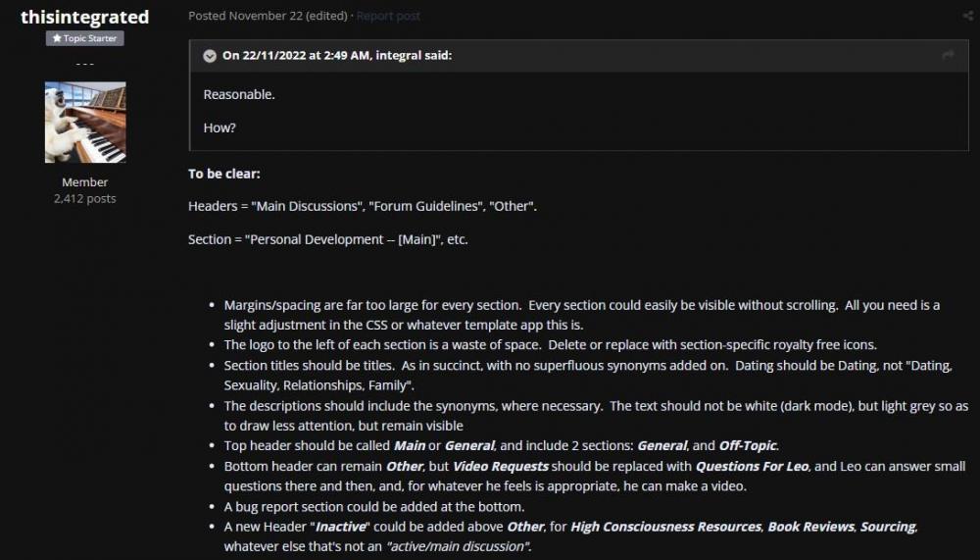Viewport: 980px width, 560px height.
Task: Click the rank dashes below Topic Starter
Action: tap(85, 61)
